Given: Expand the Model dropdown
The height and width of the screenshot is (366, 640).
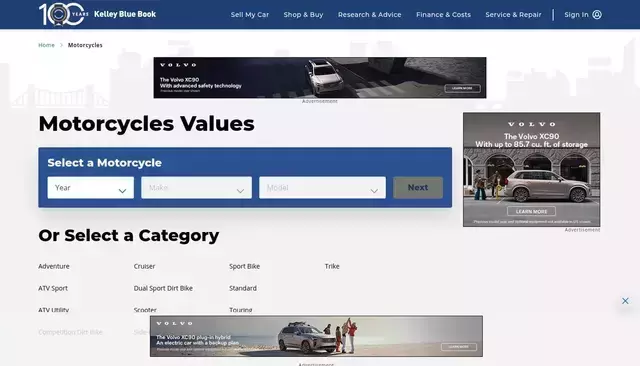Looking at the screenshot, I should [x=322, y=188].
